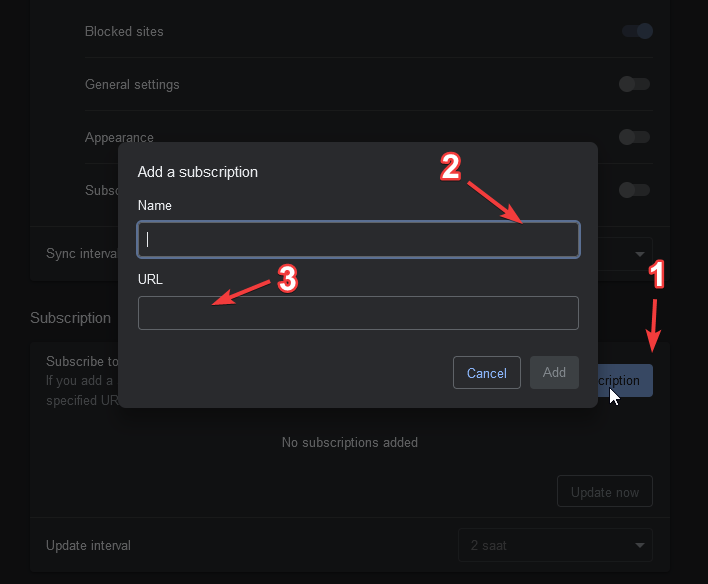Click the Subscription section heading
This screenshot has width=708, height=584.
coord(70,318)
